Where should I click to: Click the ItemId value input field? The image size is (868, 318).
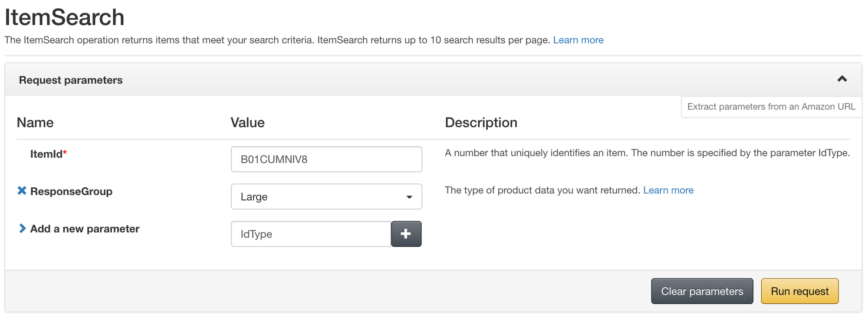pos(326,159)
